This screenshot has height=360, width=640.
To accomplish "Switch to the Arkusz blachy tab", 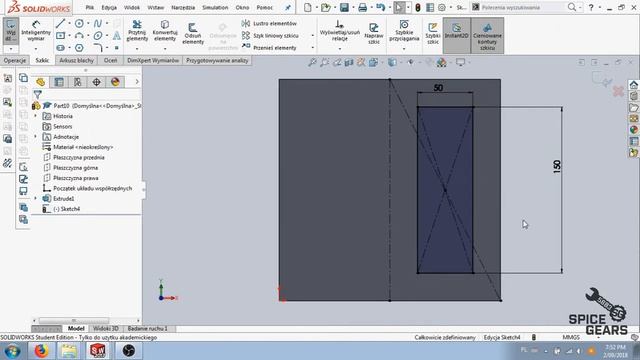I will pos(77,60).
